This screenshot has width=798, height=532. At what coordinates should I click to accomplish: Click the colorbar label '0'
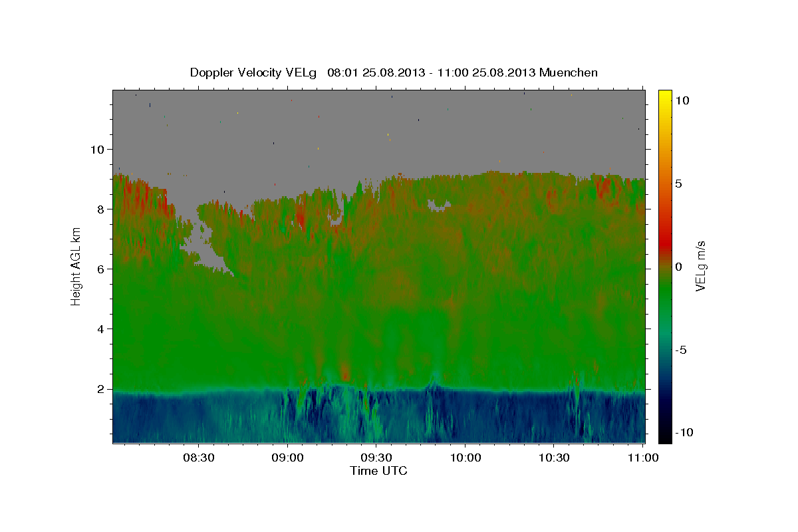(x=678, y=267)
